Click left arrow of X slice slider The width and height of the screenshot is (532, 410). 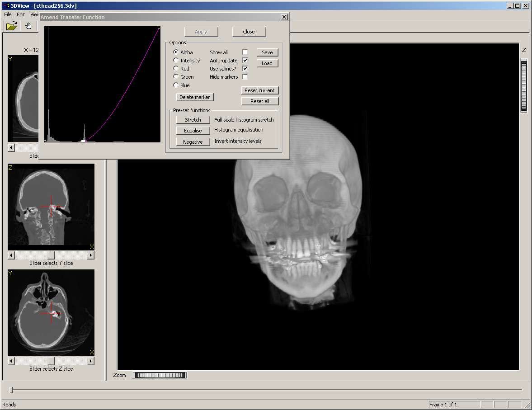[11, 148]
